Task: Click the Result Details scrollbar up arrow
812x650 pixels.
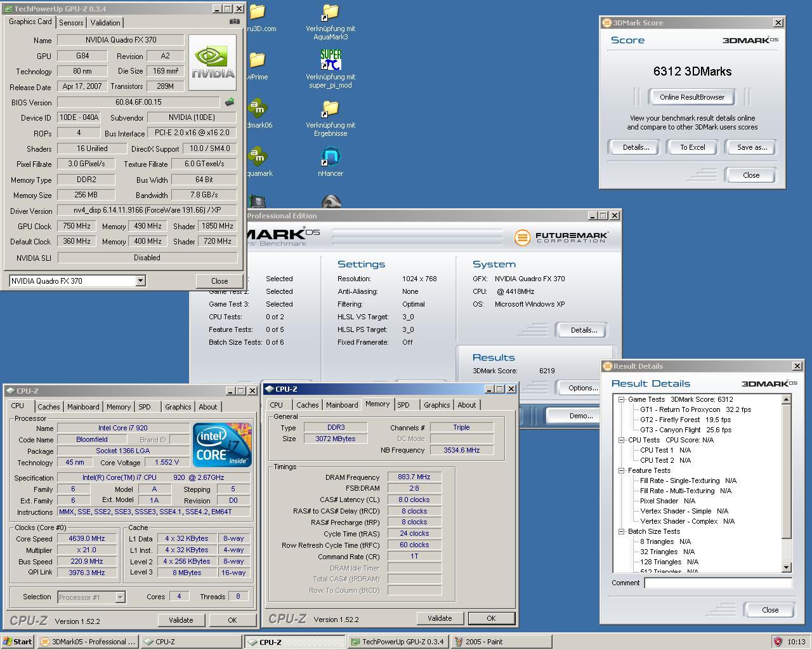Action: tap(787, 399)
